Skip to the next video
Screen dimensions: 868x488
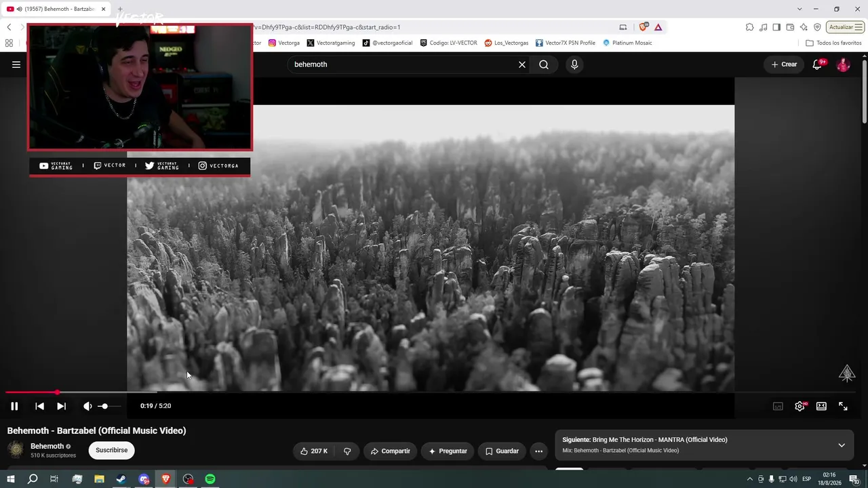[x=61, y=406]
